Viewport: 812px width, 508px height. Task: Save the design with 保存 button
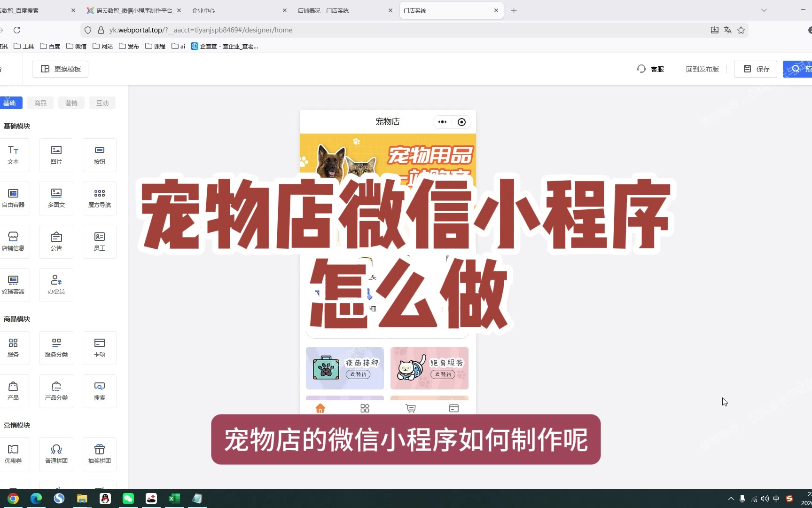[x=756, y=69]
